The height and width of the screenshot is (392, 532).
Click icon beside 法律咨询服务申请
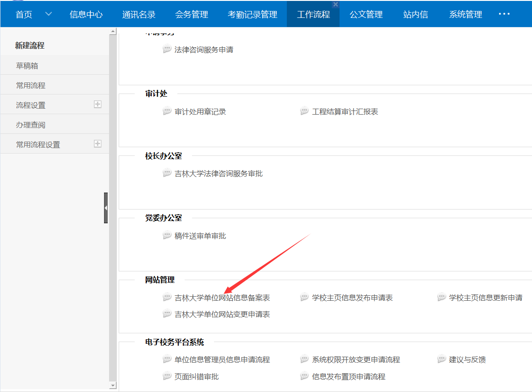coord(167,50)
